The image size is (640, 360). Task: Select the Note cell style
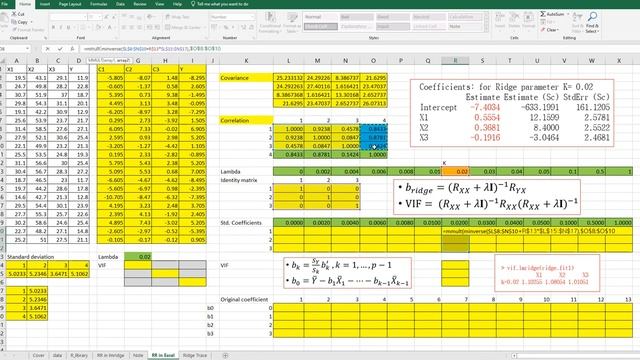[465, 27]
